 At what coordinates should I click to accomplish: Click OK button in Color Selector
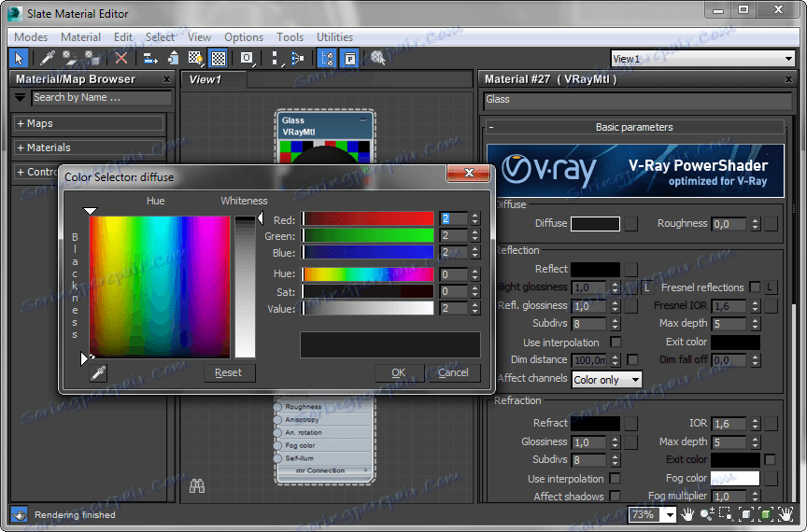pyautogui.click(x=398, y=372)
